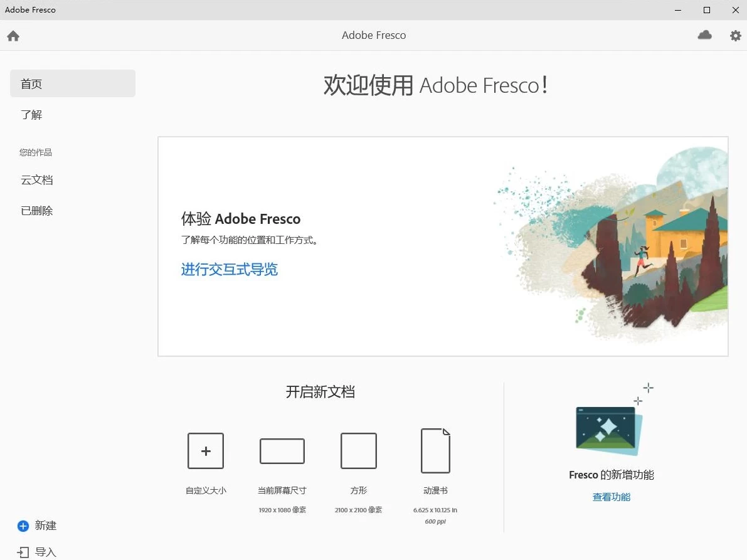
Task: Click the blue plus 新建 icon
Action: click(23, 526)
